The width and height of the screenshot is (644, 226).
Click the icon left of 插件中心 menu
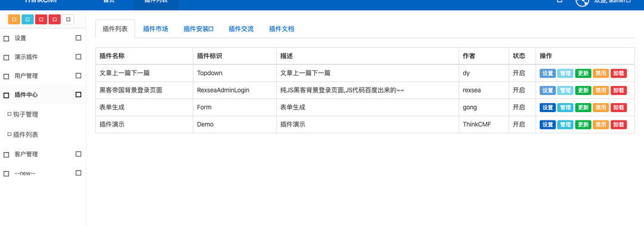tap(6, 95)
